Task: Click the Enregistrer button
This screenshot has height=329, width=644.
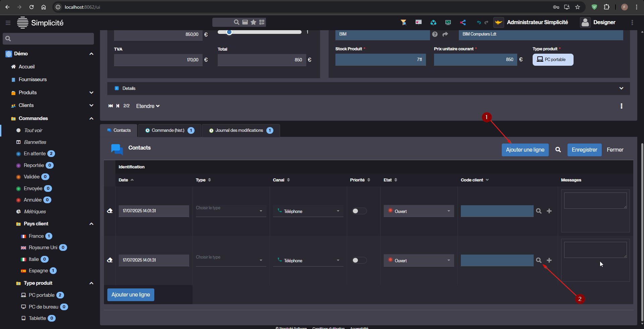Action: point(584,150)
